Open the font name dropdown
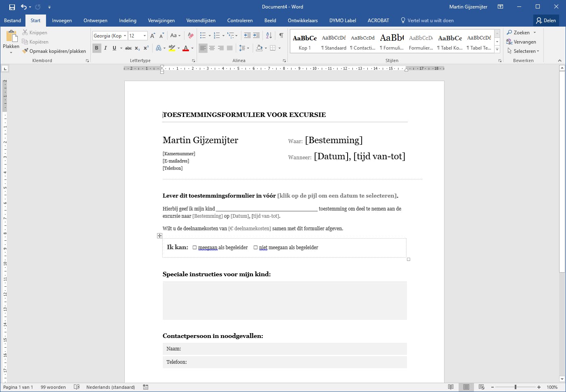The height and width of the screenshot is (392, 566). pyautogui.click(x=125, y=36)
